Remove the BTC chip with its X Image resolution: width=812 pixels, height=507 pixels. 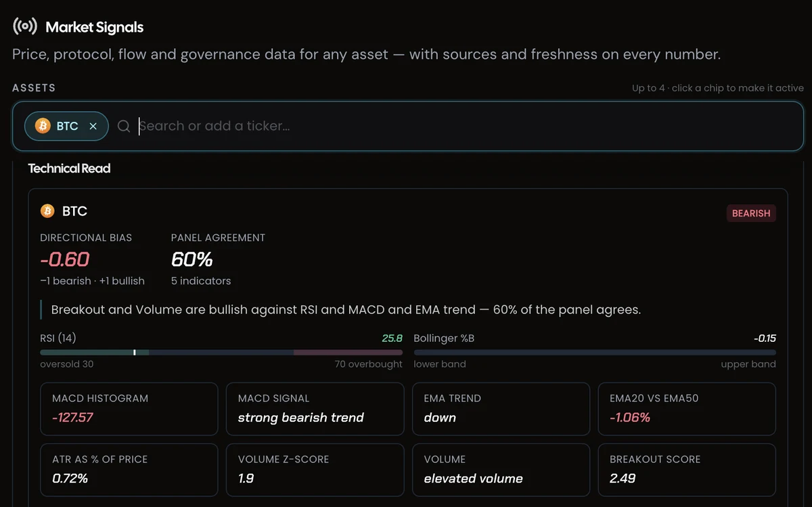[x=93, y=126]
